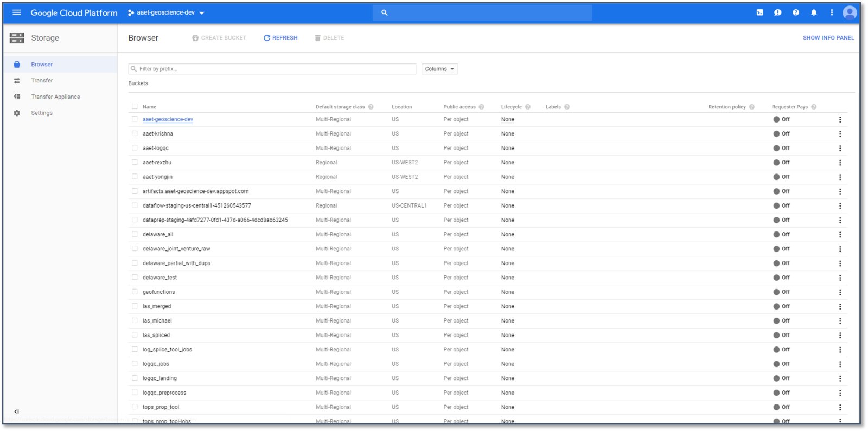Show help for Default storage class column
Viewport: 868px width, 431px height.
click(x=371, y=107)
